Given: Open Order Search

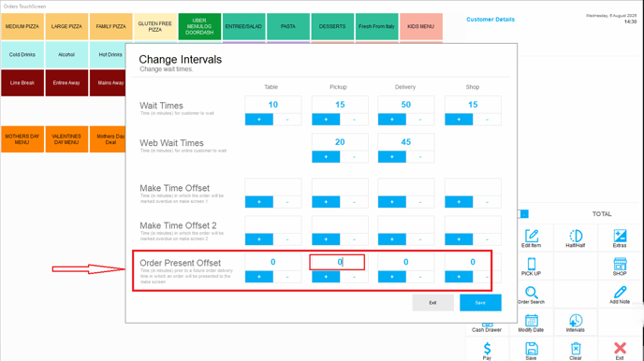Looking at the screenshot, I should (531, 295).
